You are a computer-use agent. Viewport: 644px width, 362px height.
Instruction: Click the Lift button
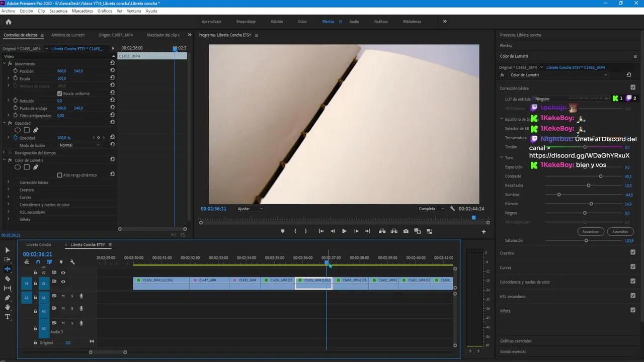382,231
